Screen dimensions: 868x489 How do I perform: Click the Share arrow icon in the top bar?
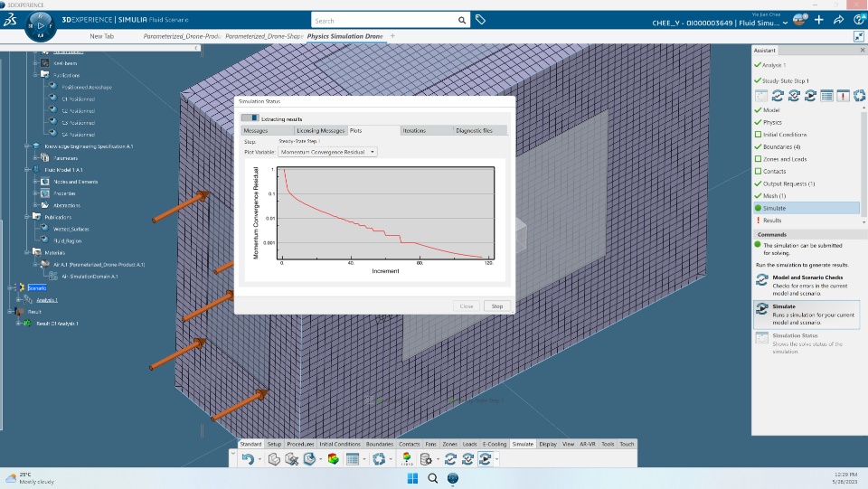[839, 20]
